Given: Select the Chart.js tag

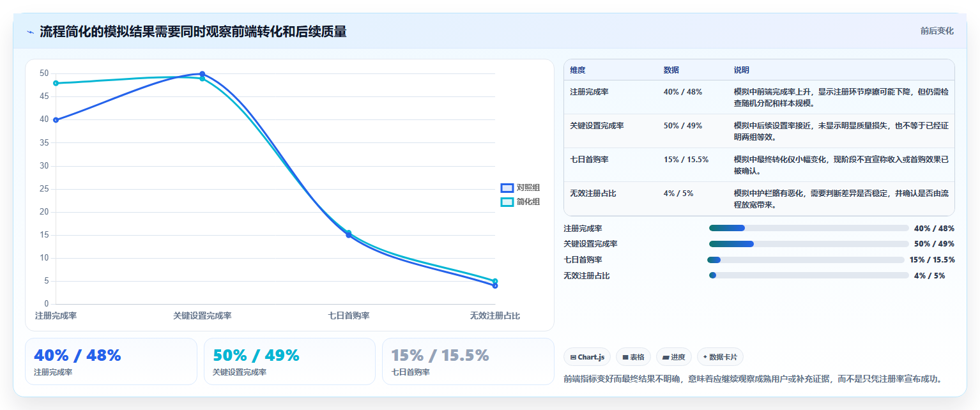Looking at the screenshot, I should pos(588,357).
